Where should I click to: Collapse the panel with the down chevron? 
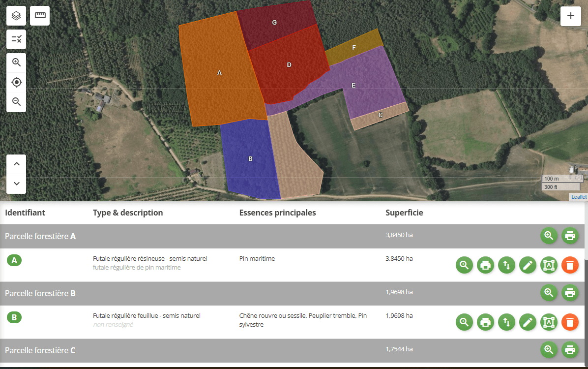[x=16, y=184]
